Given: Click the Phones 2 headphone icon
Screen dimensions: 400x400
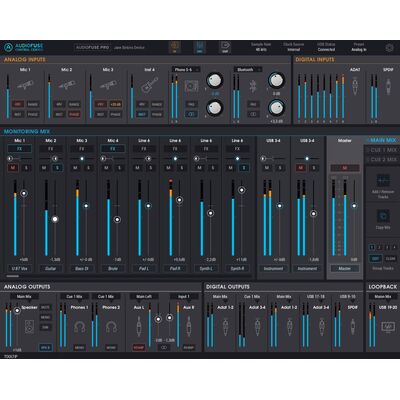Looking at the screenshot, I should click(111, 327).
